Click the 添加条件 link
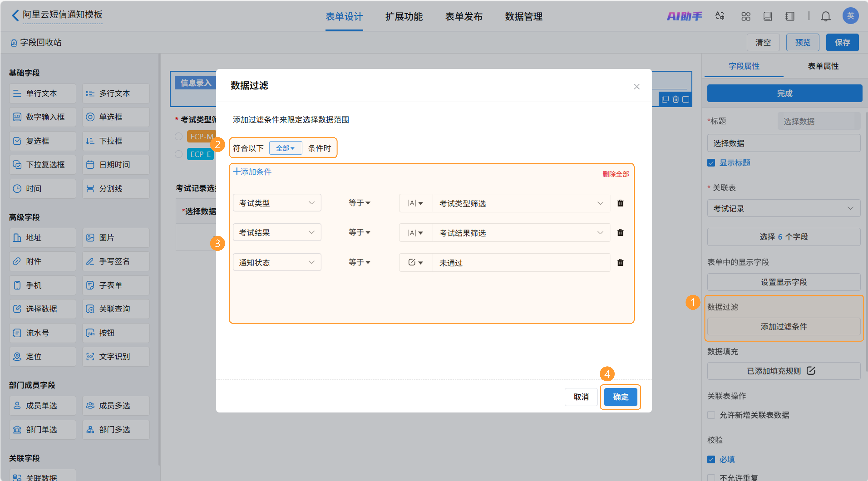The height and width of the screenshot is (481, 868). [252, 172]
